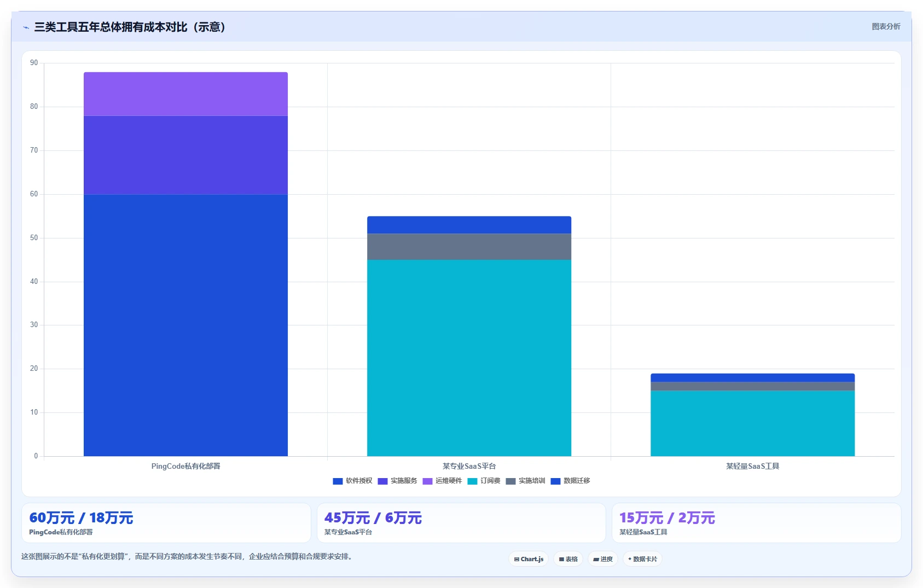
Task: Click 某轻量SaaS工具 blue 数据迁移 top segment
Action: (x=752, y=377)
